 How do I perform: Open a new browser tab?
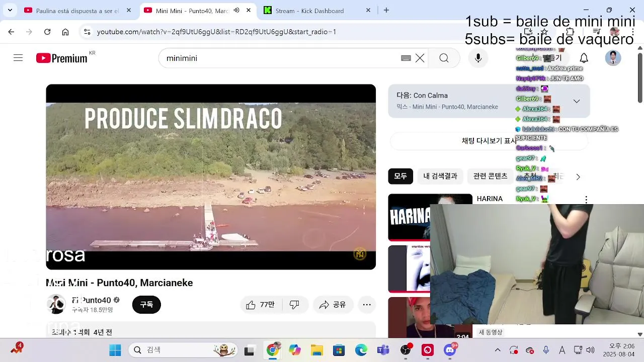click(386, 10)
